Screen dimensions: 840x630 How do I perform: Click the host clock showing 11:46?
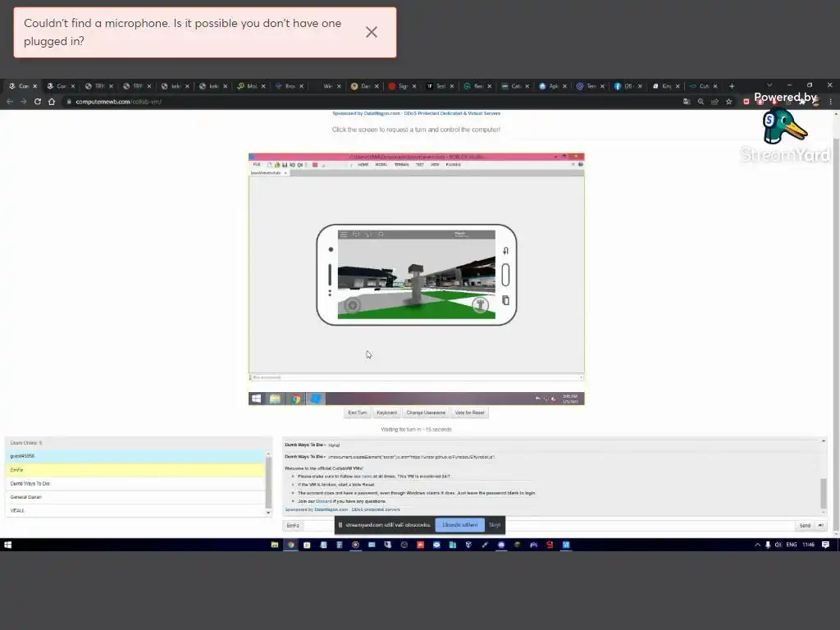pos(808,545)
